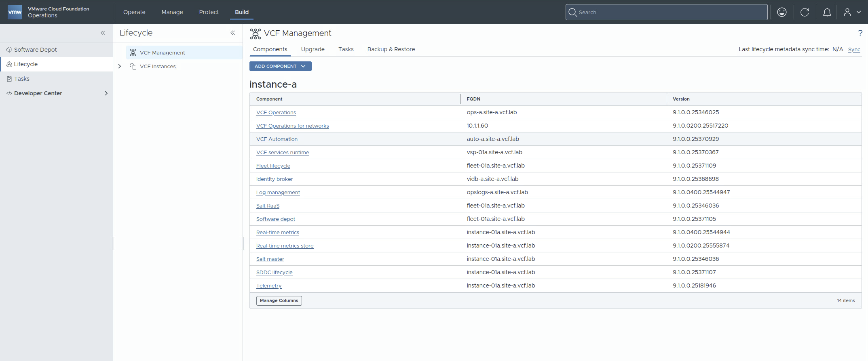Click the Manage Columns button
Screen dimensions: 868x361
(x=279, y=300)
